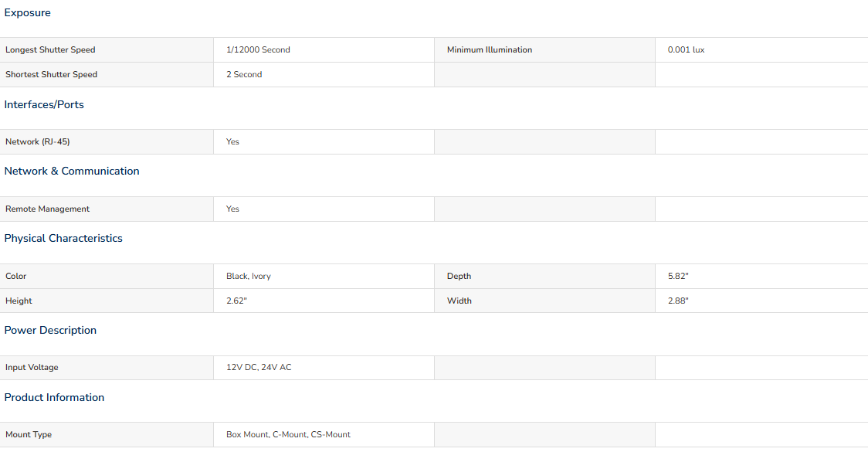Select the Network (RJ-45) label
The image size is (868, 452).
point(38,142)
